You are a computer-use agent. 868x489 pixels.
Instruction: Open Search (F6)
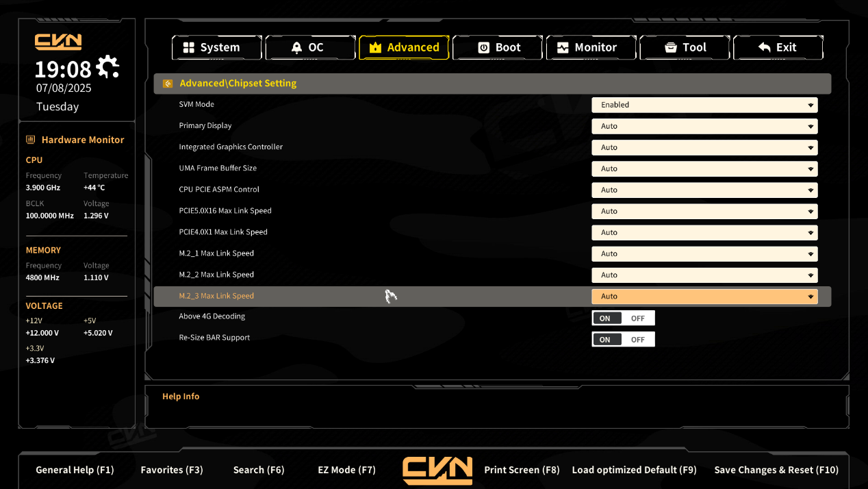point(259,470)
